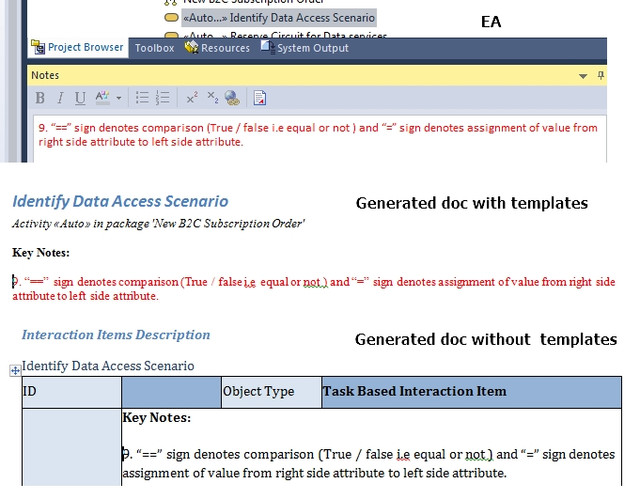
Task: Click the activity icon beside Identify Data Access Scenario
Action: 171,18
